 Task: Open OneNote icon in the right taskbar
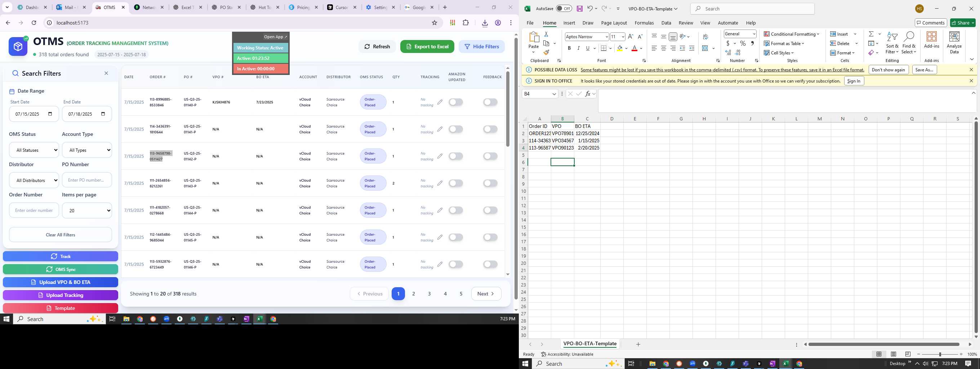(x=772, y=364)
